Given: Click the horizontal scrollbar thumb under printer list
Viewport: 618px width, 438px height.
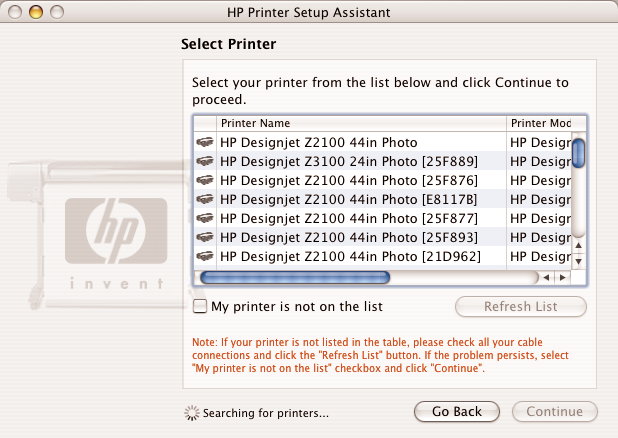Looking at the screenshot, I should tap(295, 278).
